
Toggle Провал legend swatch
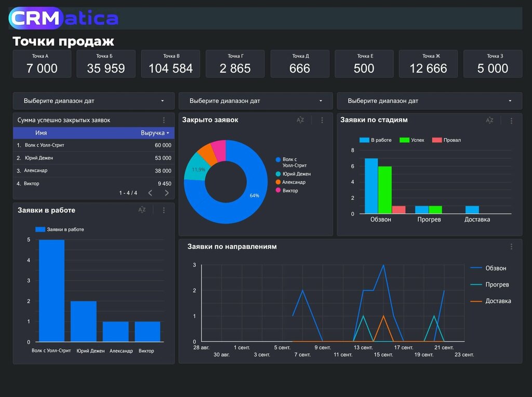(x=437, y=140)
